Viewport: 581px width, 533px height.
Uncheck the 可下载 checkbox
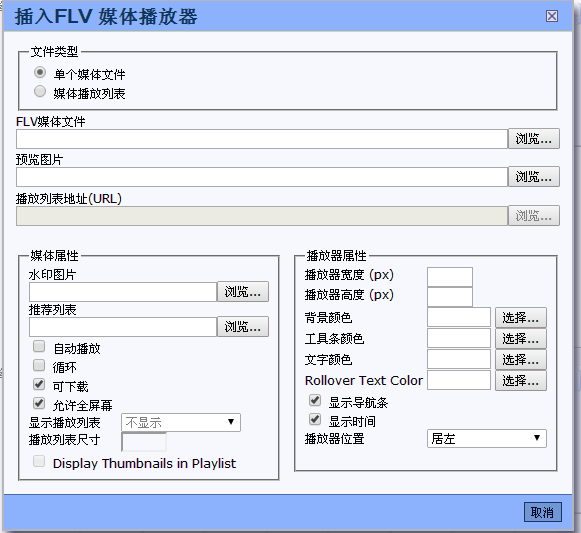39,384
